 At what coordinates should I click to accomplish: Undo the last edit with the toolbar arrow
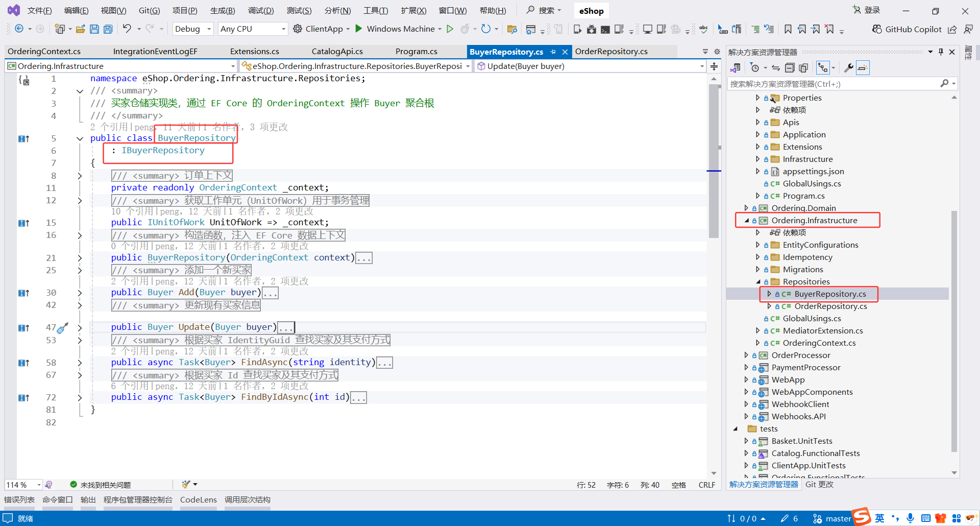(127, 29)
